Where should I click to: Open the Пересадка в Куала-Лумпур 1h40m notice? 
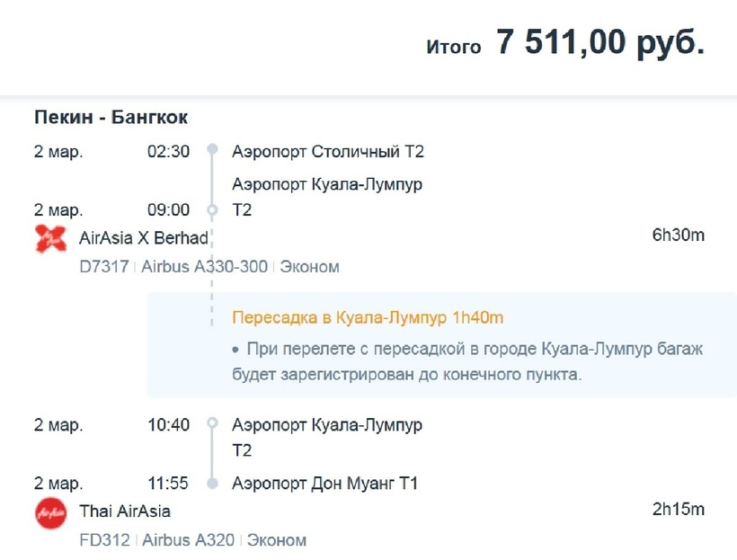click(368, 317)
